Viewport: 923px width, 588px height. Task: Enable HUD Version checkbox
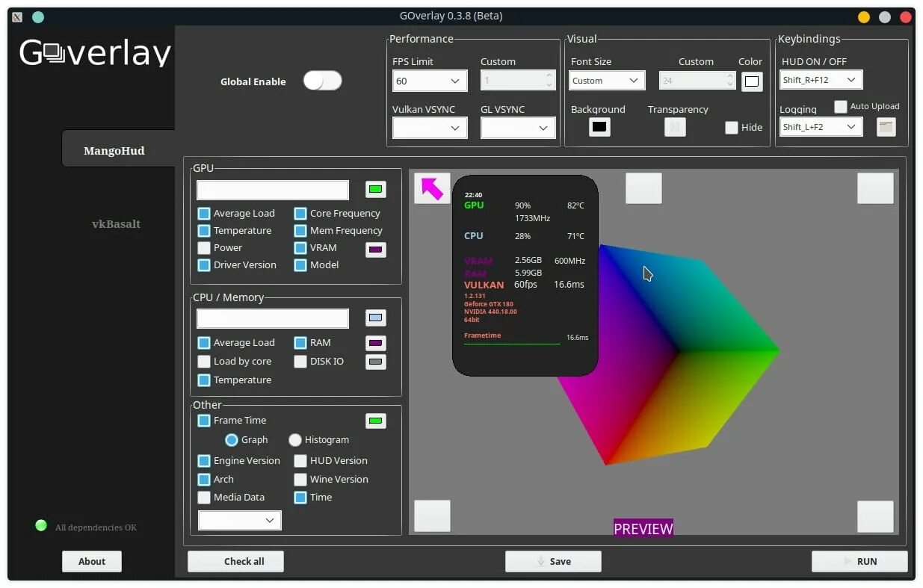pyautogui.click(x=300, y=460)
